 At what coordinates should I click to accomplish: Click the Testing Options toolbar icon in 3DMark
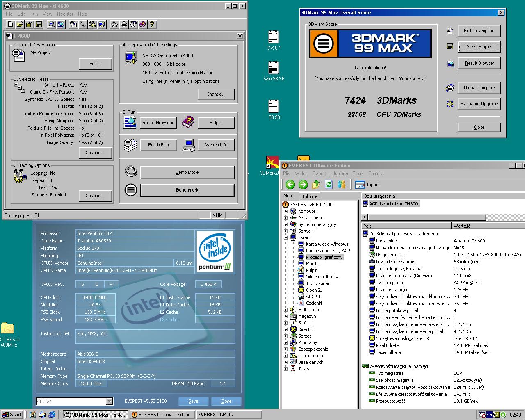92,25
